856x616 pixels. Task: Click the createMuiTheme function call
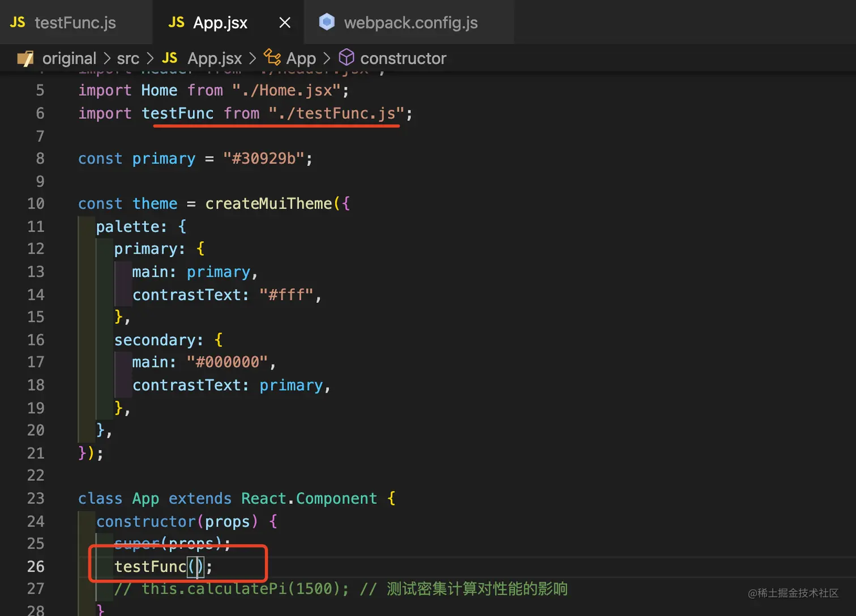click(x=268, y=204)
